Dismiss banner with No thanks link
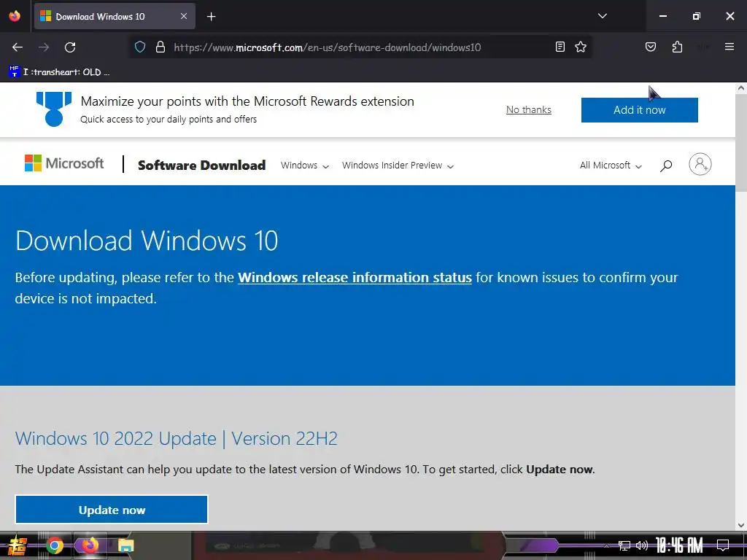Image resolution: width=747 pixels, height=560 pixels. coord(528,109)
